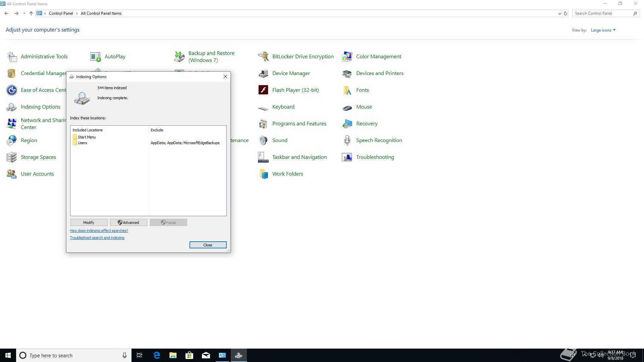Image resolution: width=644 pixels, height=362 pixels.
Task: Open Task View on taskbar
Action: [x=140, y=355]
